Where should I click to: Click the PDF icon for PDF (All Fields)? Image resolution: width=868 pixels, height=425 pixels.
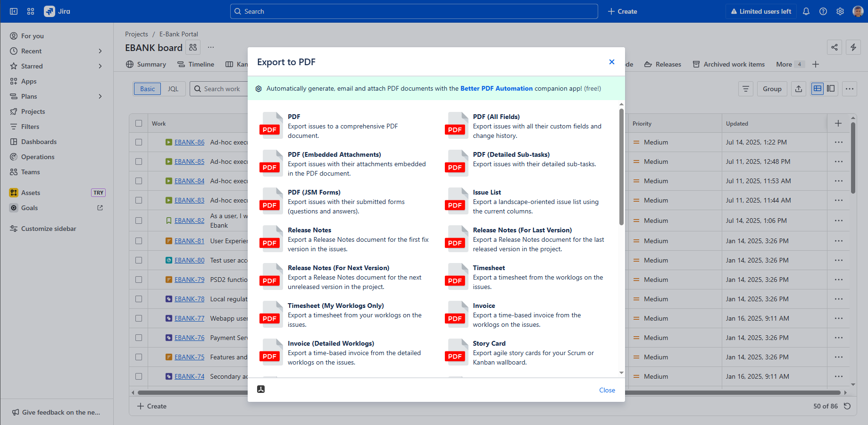[x=456, y=126]
